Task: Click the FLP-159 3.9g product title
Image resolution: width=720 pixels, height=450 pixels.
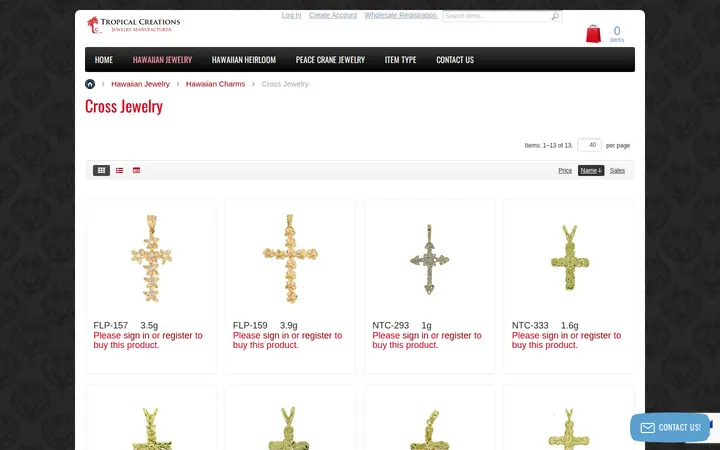Action: tap(265, 326)
